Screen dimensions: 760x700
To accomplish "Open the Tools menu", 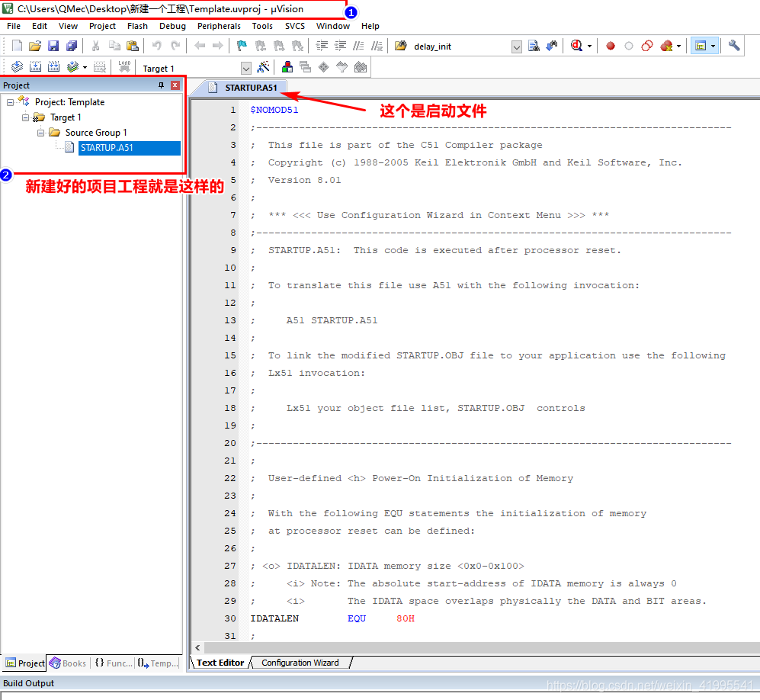I will tap(262, 26).
